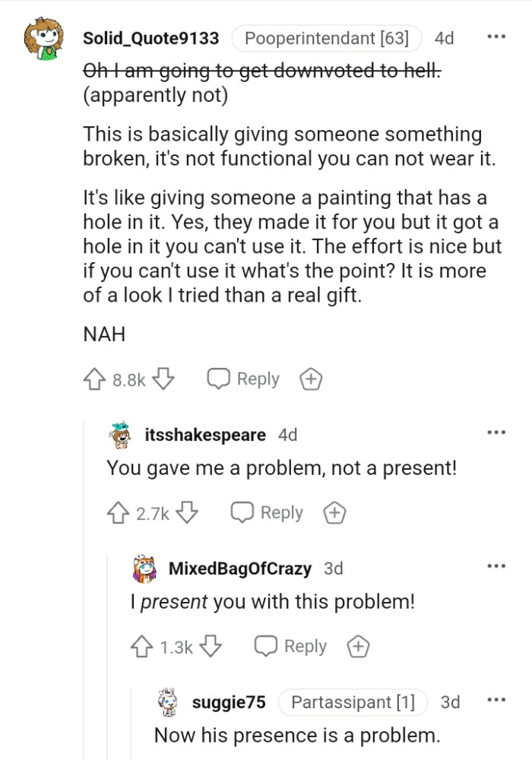Click the reply bubble icon on itsshakespeare's comment

(242, 512)
